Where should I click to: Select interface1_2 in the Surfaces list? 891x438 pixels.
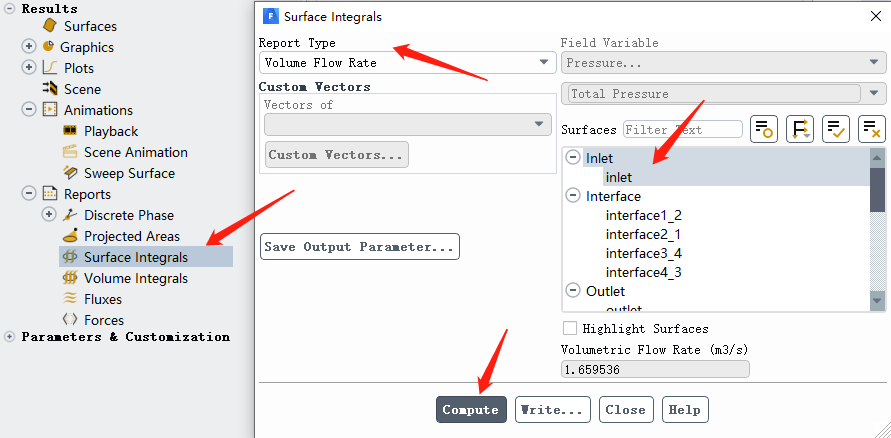click(643, 215)
